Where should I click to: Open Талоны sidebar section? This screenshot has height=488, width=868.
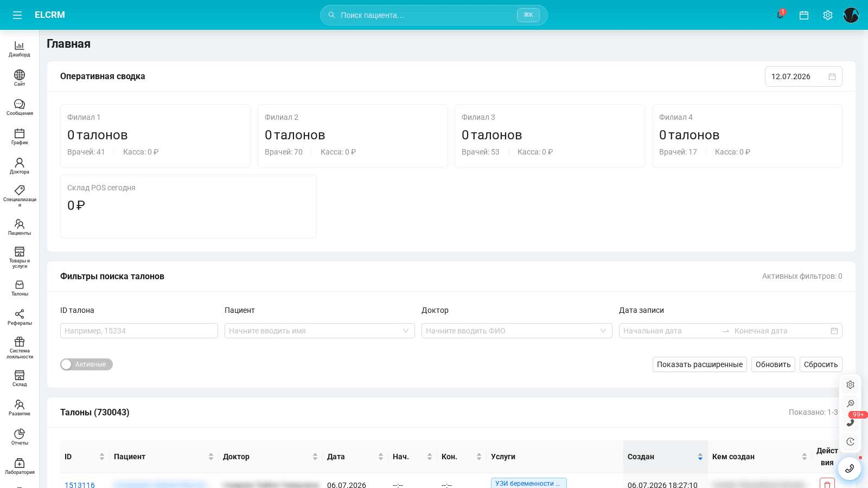click(20, 288)
